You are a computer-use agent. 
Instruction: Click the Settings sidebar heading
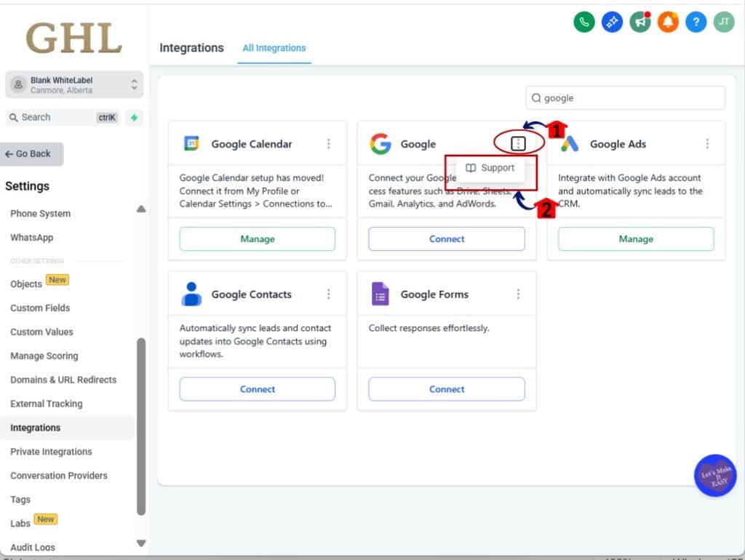27,186
